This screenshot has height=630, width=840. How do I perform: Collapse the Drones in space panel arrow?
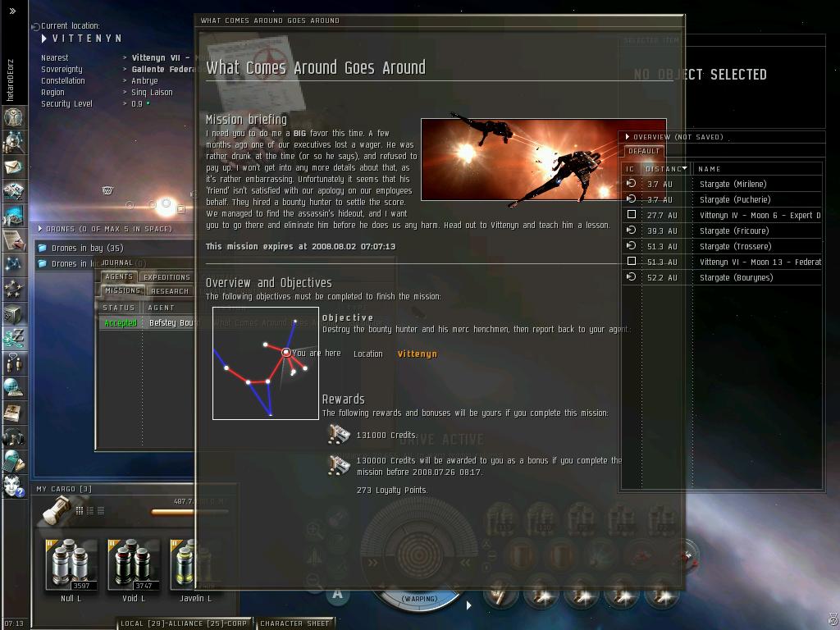(40, 229)
